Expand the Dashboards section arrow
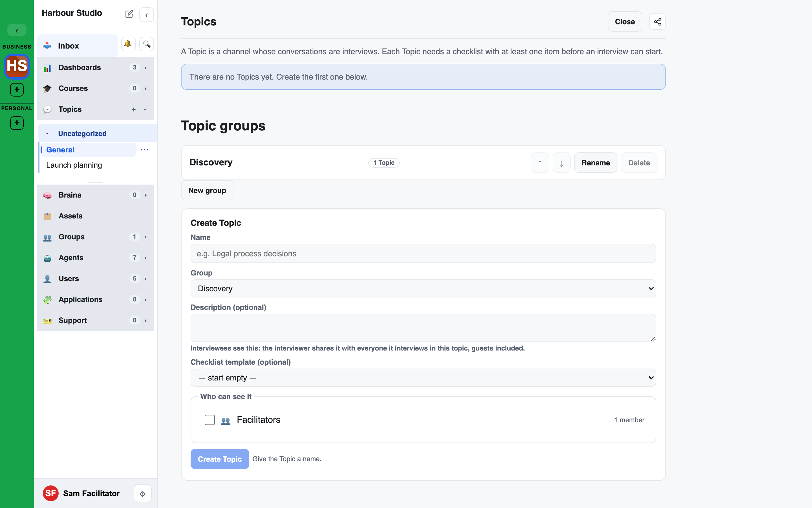Screen dimensions: 812x508 click(145, 68)
